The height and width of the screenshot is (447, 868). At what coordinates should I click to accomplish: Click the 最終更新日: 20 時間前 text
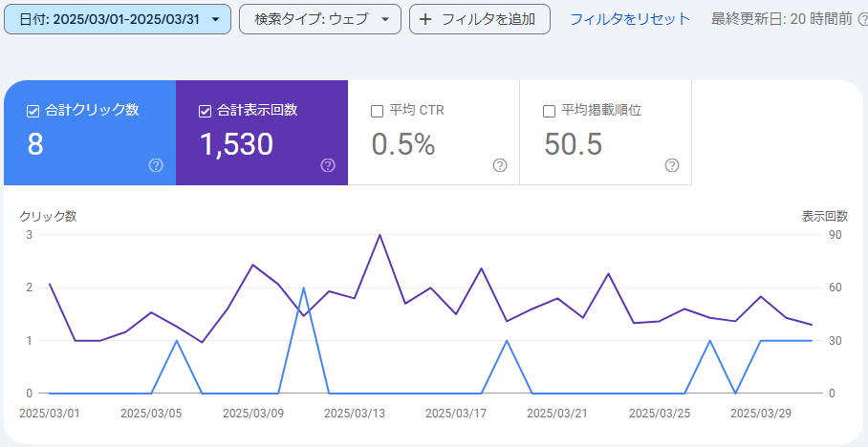point(782,19)
